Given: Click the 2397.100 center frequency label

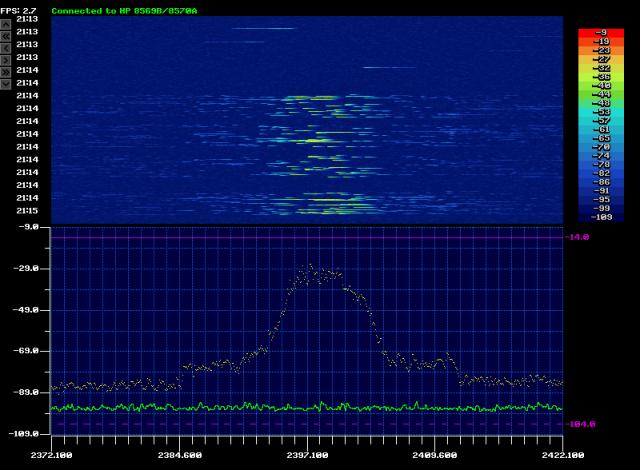Looking at the screenshot, I should [307, 455].
